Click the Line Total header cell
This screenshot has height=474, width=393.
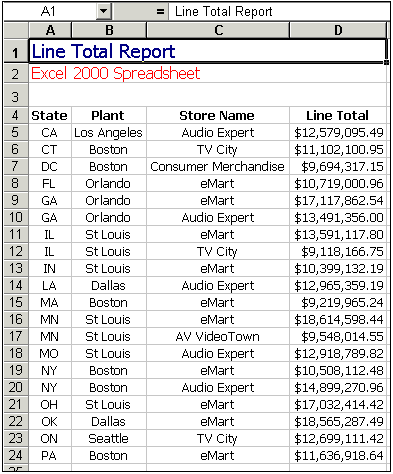338,115
